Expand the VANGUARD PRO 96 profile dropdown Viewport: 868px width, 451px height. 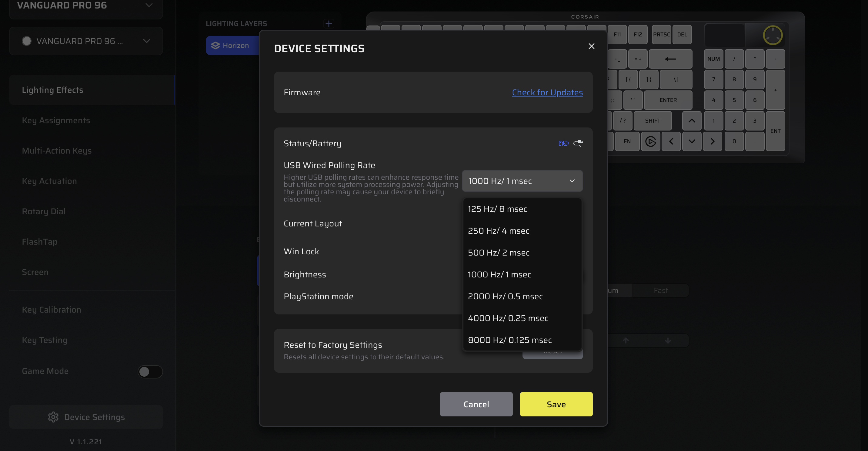tap(146, 41)
